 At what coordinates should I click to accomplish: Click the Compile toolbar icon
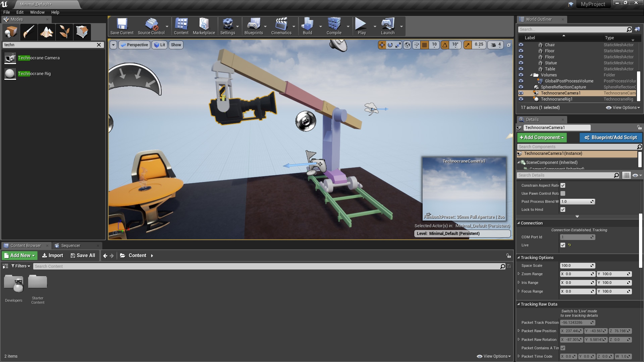(334, 26)
